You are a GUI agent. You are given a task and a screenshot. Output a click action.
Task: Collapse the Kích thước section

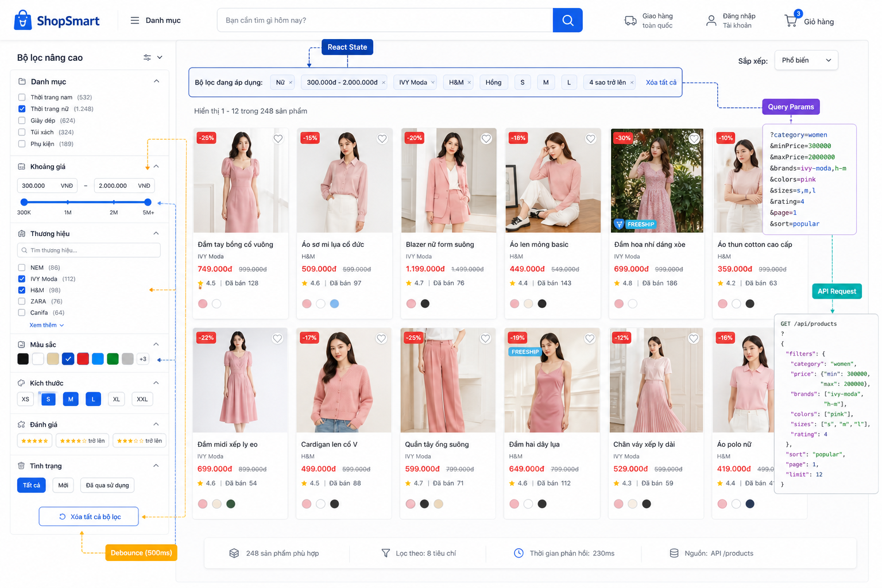[x=156, y=382]
